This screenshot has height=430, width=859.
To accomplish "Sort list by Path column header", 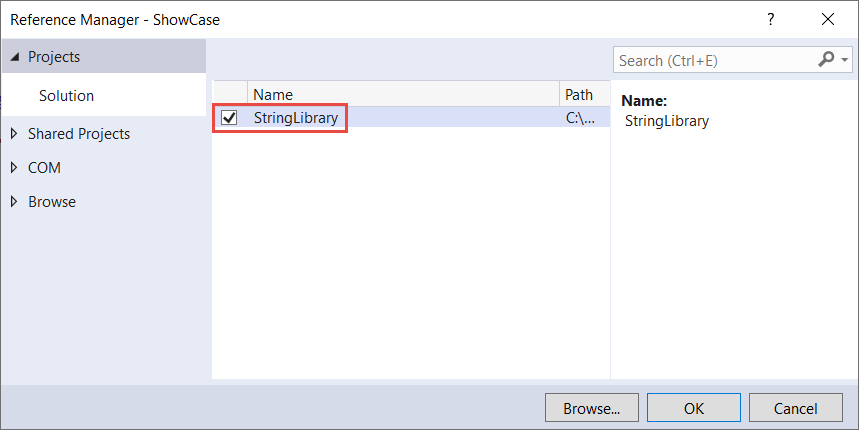I will point(580,94).
